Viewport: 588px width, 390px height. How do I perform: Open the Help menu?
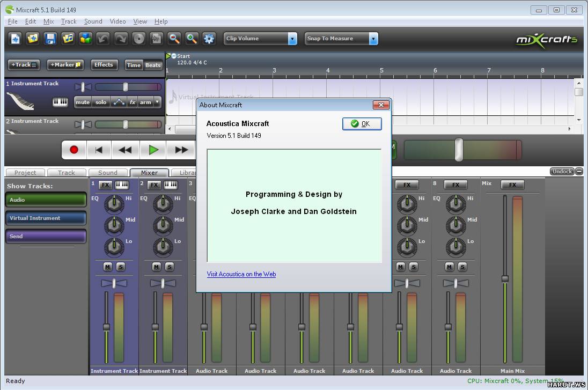(x=161, y=21)
